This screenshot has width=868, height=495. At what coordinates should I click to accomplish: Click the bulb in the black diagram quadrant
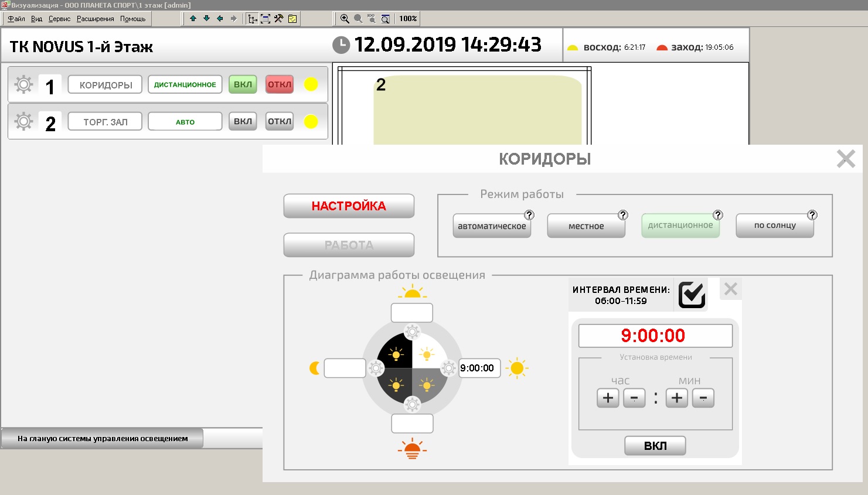point(396,354)
